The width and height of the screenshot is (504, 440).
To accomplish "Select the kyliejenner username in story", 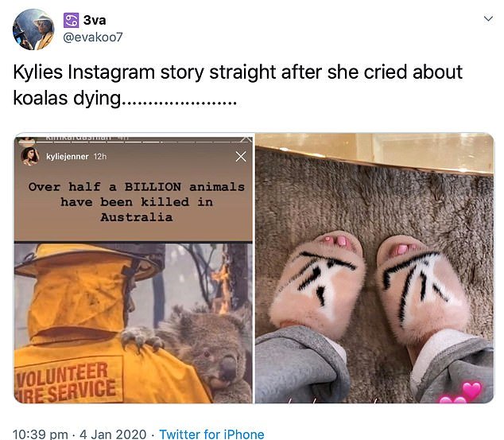I will pyautogui.click(x=68, y=157).
